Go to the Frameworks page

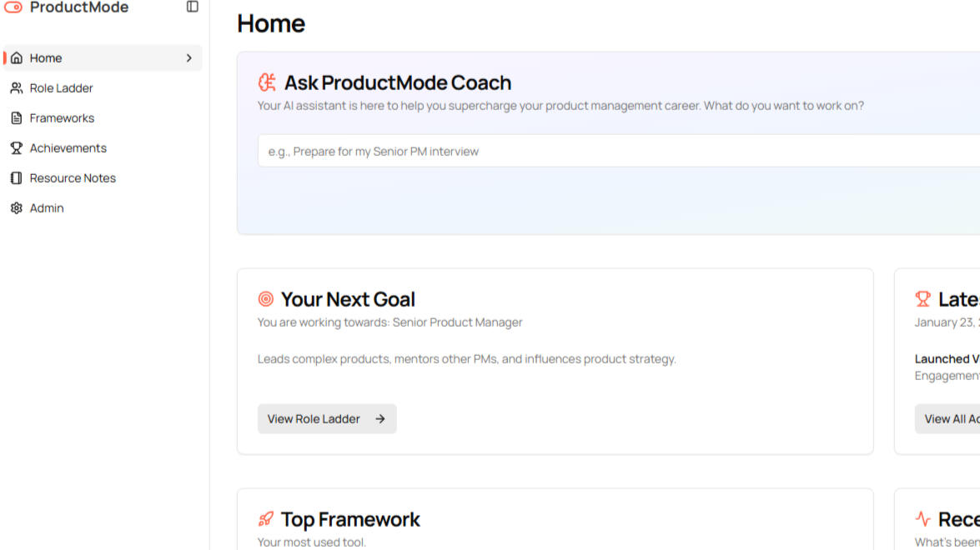pyautogui.click(x=62, y=118)
